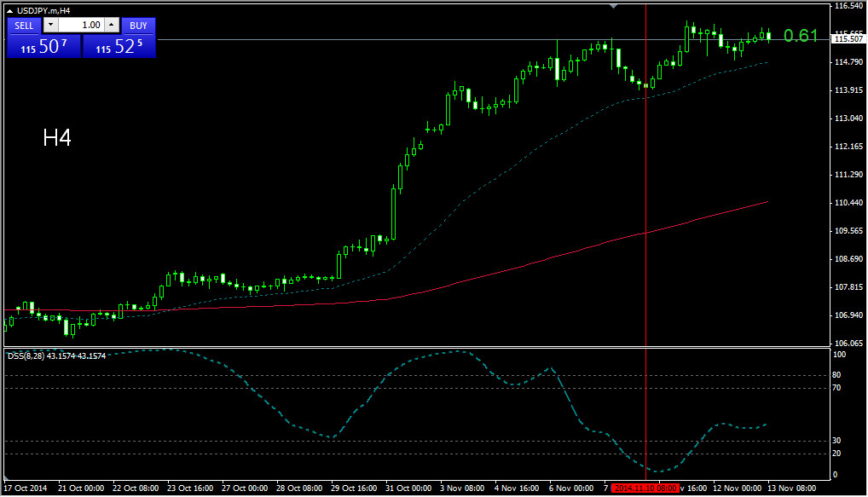Click the 21 Oct 00:00 time label
The width and height of the screenshot is (868, 497).
pos(81,488)
